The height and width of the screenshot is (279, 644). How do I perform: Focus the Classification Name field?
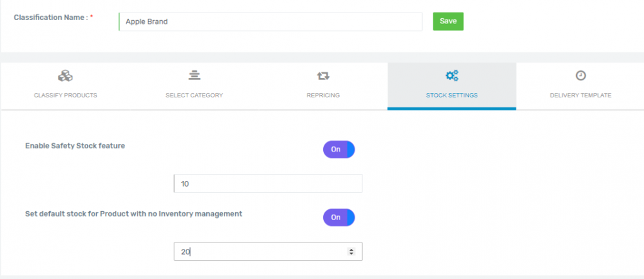point(270,22)
